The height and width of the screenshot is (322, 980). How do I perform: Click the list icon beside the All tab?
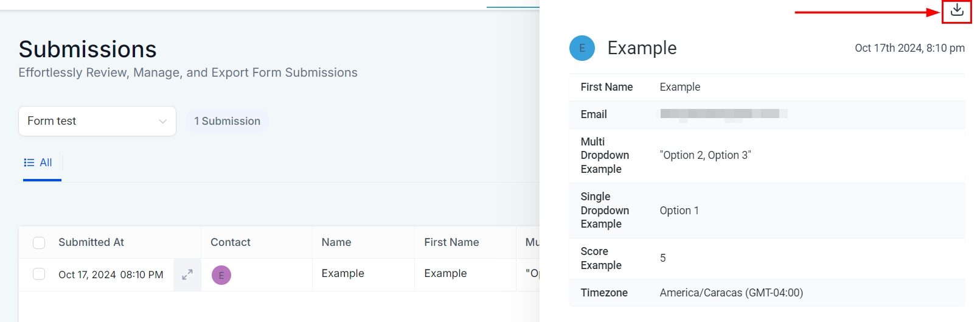(29, 163)
